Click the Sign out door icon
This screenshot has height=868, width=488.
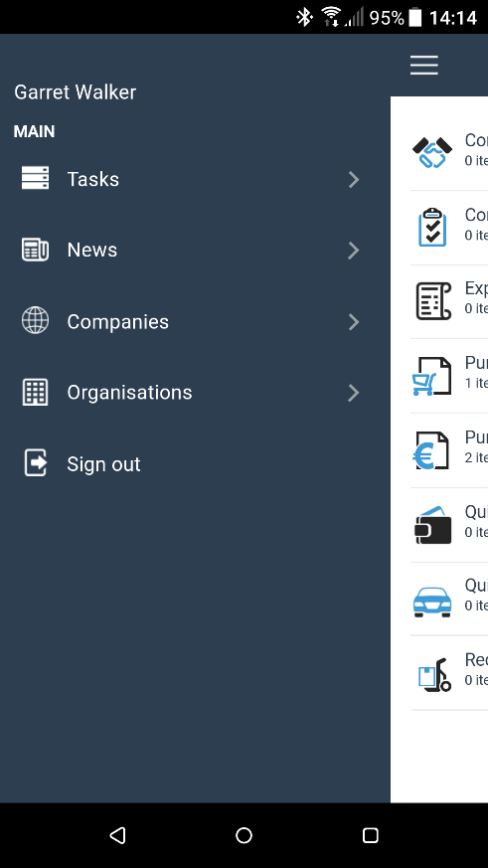pos(36,462)
